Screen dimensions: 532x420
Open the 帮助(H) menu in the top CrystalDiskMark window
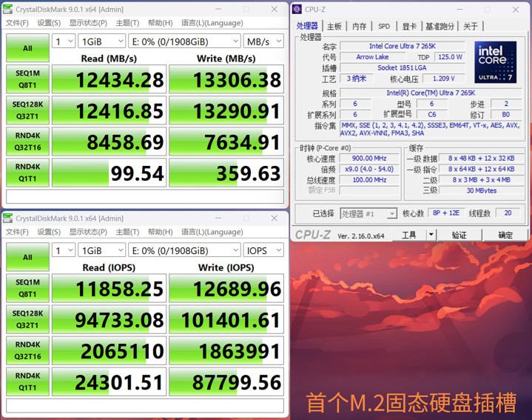pos(160,23)
